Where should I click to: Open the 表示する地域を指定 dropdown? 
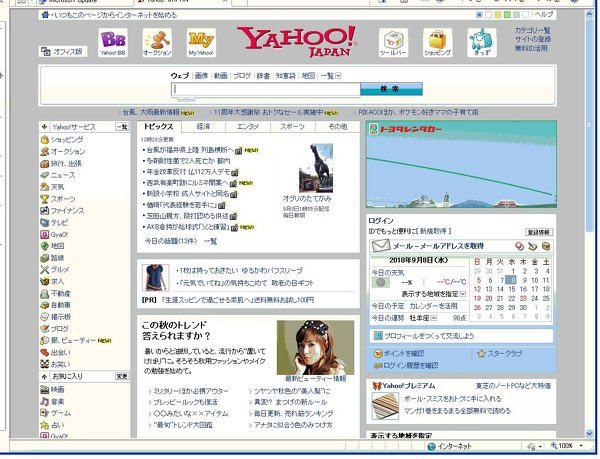coord(462,294)
